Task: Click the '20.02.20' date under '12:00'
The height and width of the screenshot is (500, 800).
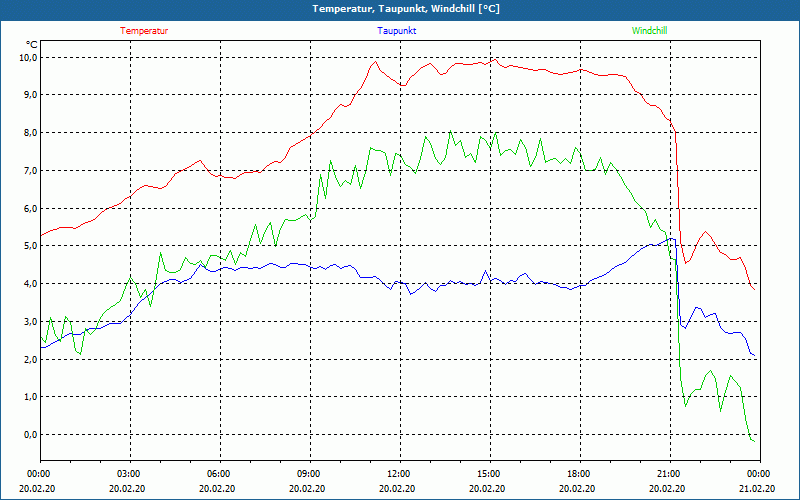Action: [397, 488]
